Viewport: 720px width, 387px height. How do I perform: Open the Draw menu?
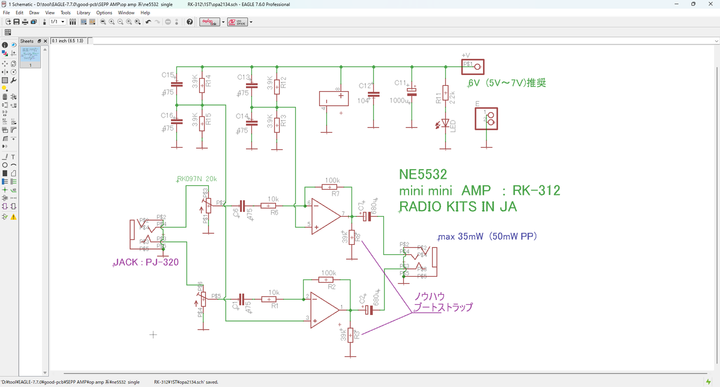tap(34, 13)
